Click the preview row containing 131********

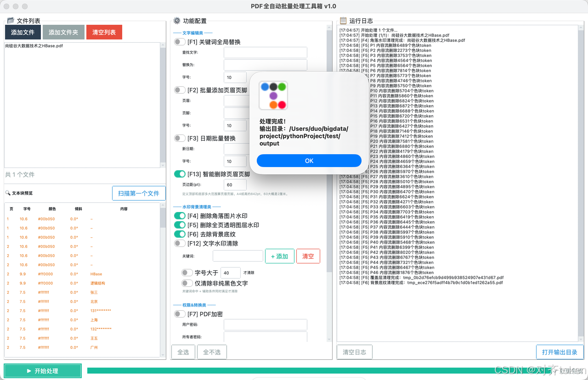click(x=82, y=311)
